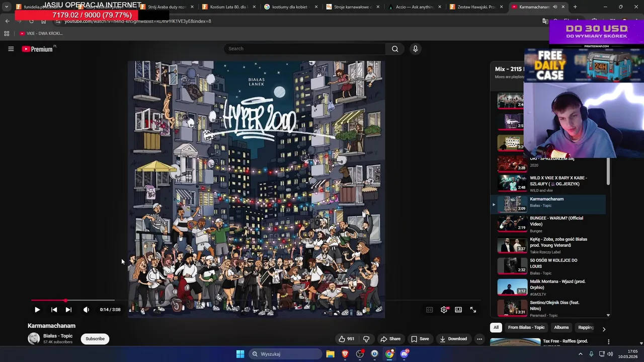Open system volume speaker icon
The height and width of the screenshot is (362, 644).
point(610,354)
